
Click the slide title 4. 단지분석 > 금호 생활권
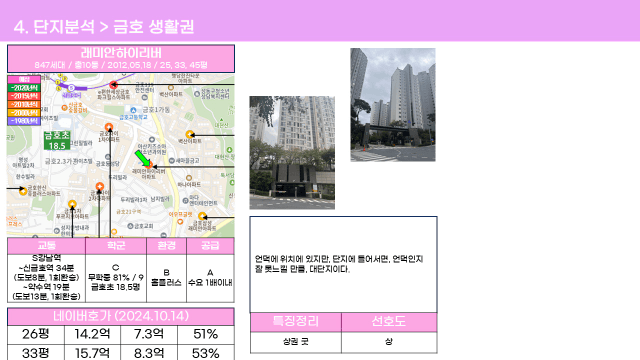[104, 27]
